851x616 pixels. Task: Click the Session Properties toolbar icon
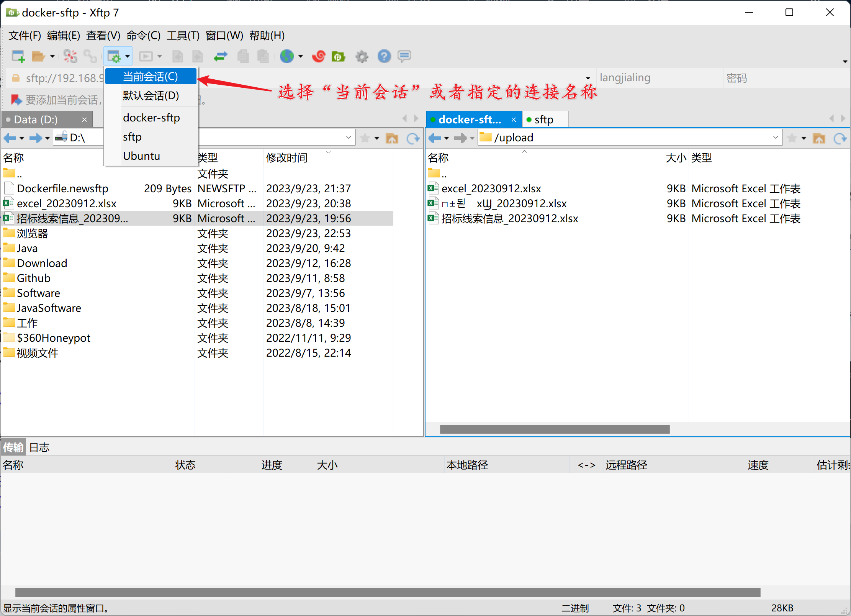114,57
